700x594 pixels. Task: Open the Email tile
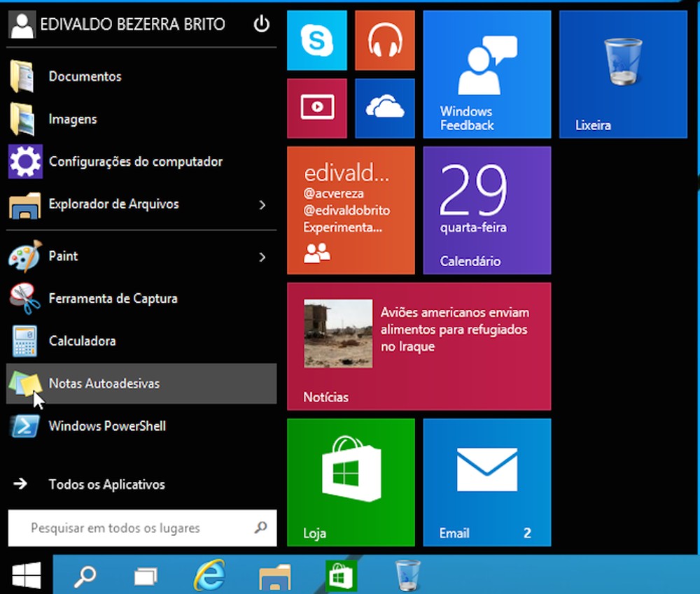487,483
